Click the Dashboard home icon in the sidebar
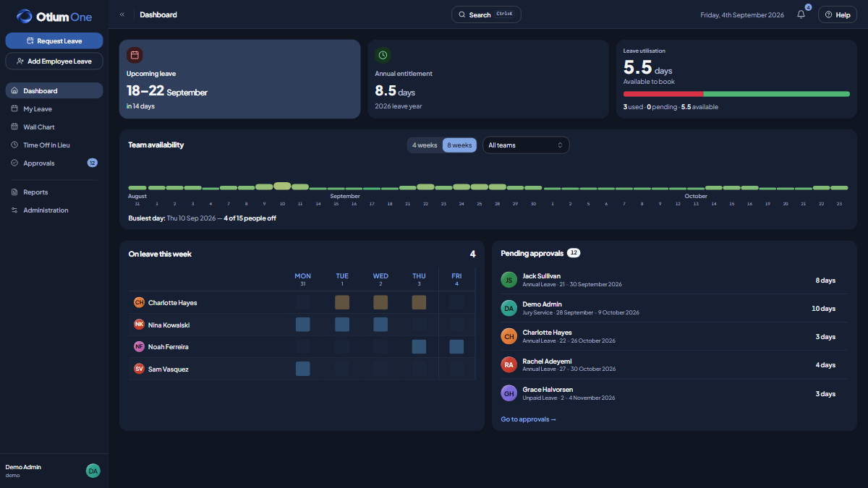 coord(14,91)
